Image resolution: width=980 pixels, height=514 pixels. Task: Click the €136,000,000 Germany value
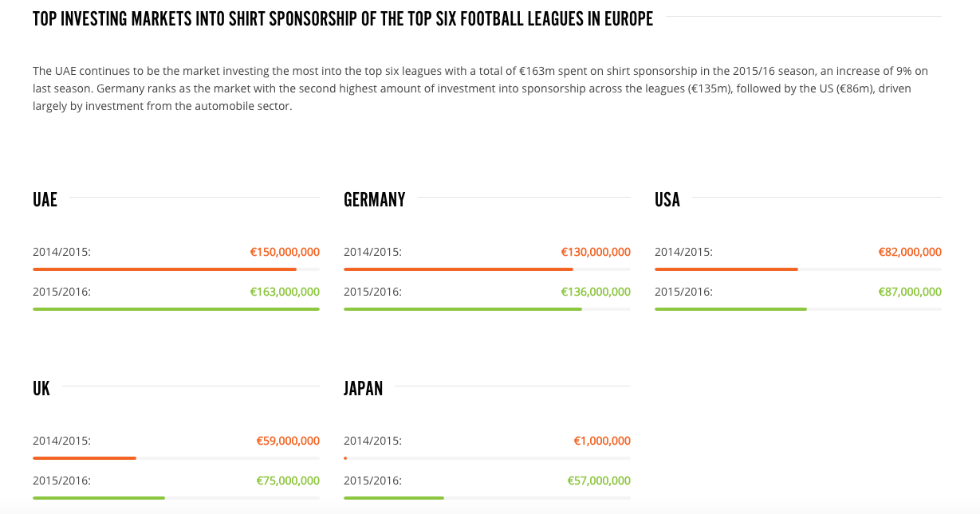click(x=596, y=292)
